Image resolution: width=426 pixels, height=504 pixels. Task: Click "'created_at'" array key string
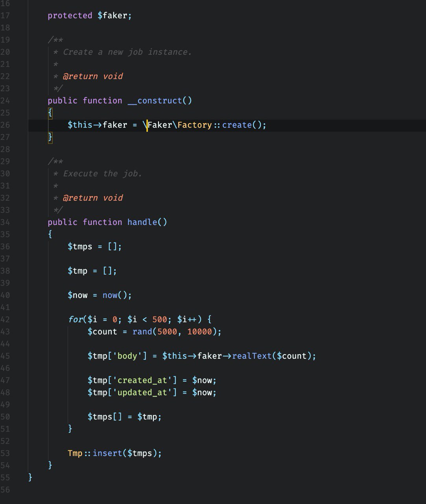142,380
